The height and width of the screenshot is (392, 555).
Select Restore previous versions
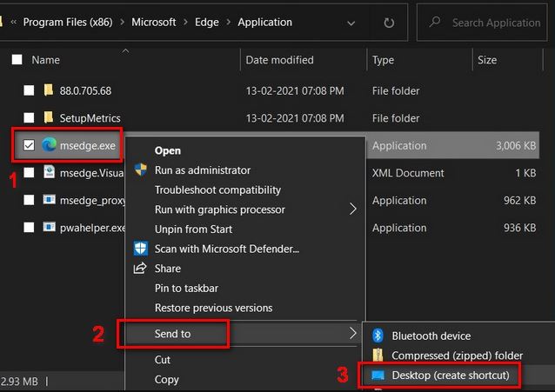coord(213,308)
